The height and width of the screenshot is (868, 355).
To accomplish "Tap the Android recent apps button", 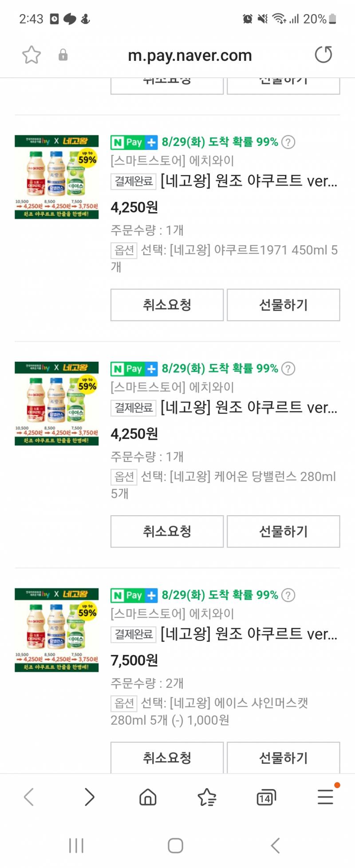I will point(76,845).
